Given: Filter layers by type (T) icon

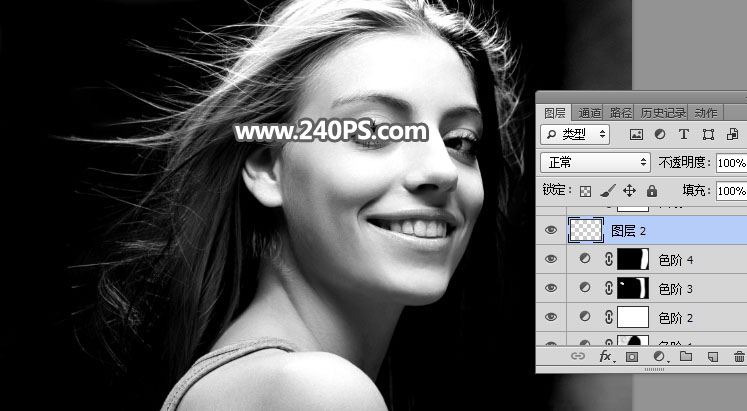Looking at the screenshot, I should coord(684,135).
